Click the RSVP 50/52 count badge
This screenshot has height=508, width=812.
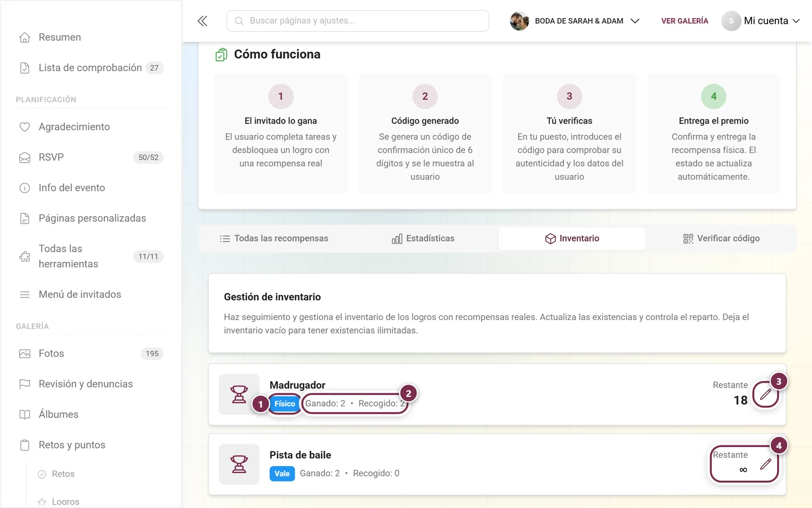pos(148,157)
